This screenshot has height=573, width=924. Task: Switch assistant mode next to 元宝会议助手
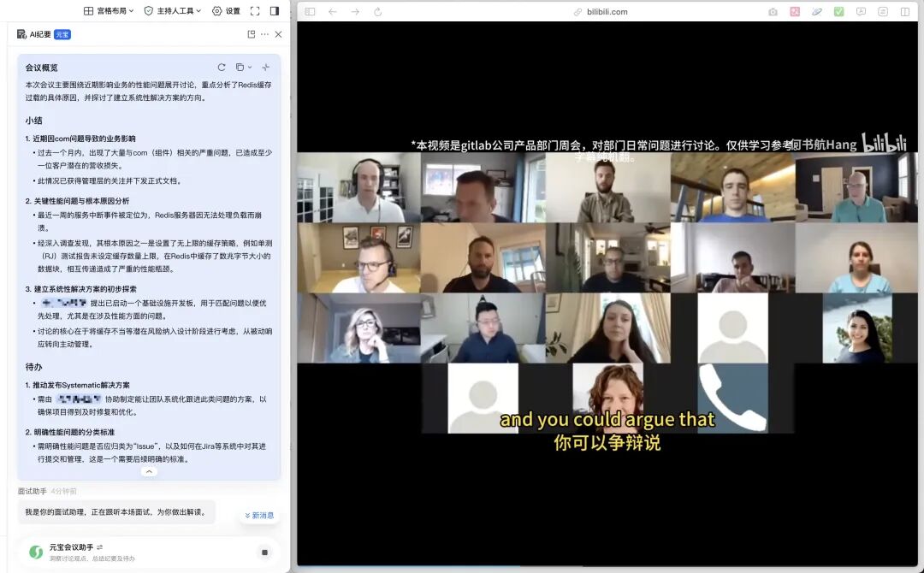point(100,547)
